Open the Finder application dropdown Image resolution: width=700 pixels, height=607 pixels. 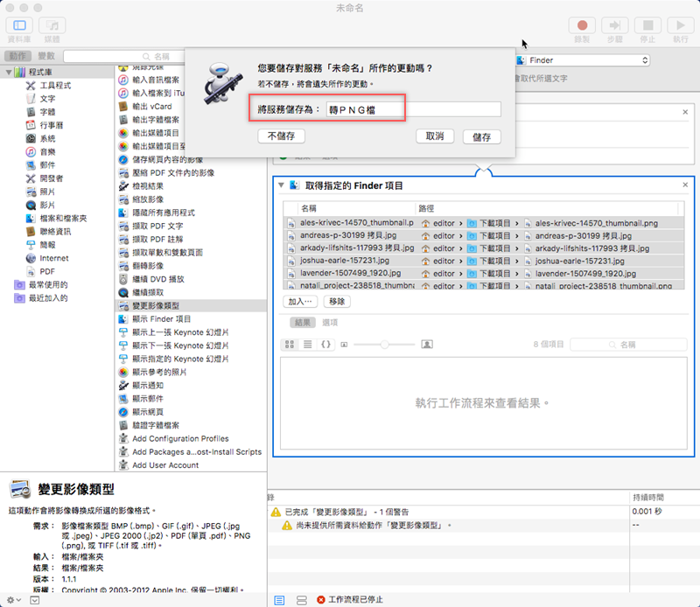[x=582, y=60]
